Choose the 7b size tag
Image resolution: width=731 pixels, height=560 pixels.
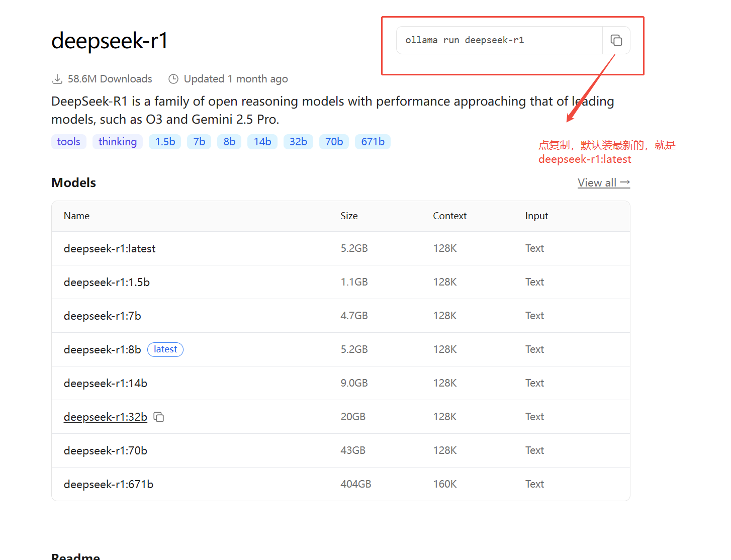(199, 142)
